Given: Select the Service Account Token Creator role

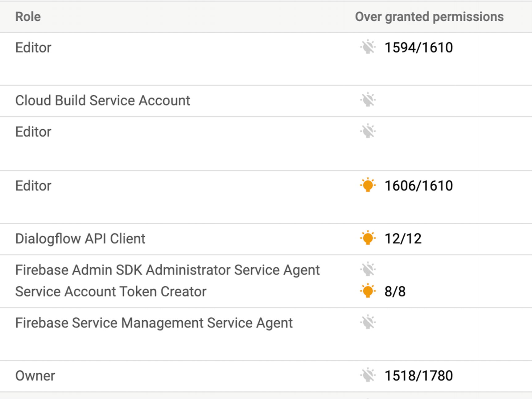Looking at the screenshot, I should click(111, 292).
